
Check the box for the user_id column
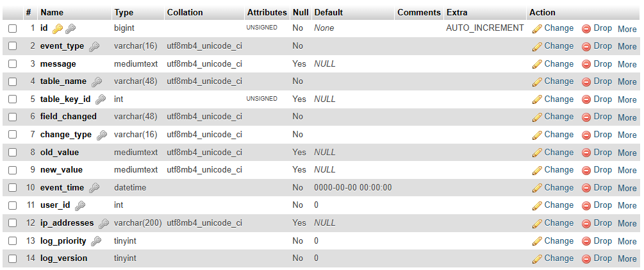(x=13, y=205)
